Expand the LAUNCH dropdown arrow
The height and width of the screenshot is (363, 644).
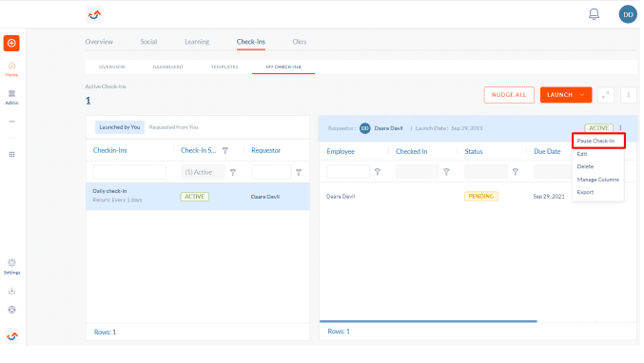(x=582, y=95)
